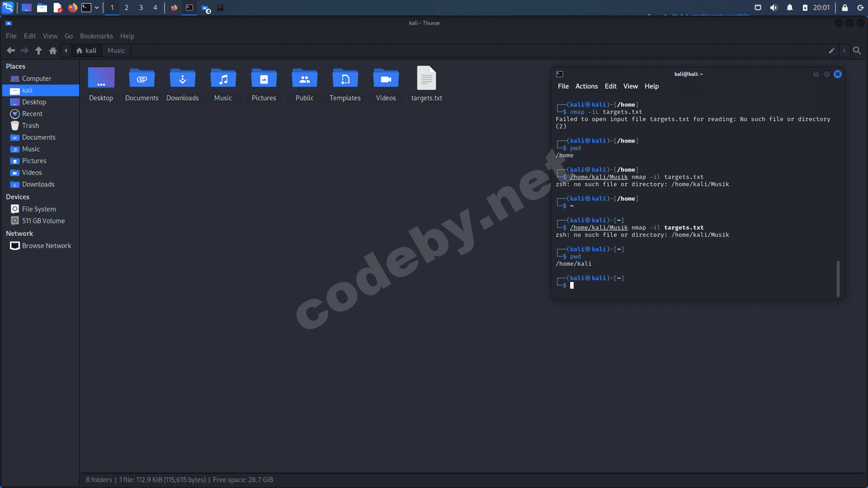
Task: Click the home icon in Thunar toolbar
Action: [53, 50]
